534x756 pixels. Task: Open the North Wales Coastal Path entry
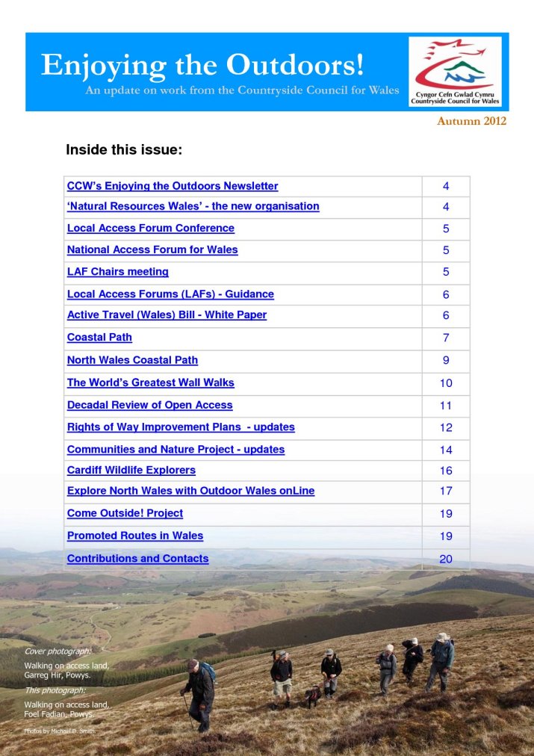pos(132,360)
